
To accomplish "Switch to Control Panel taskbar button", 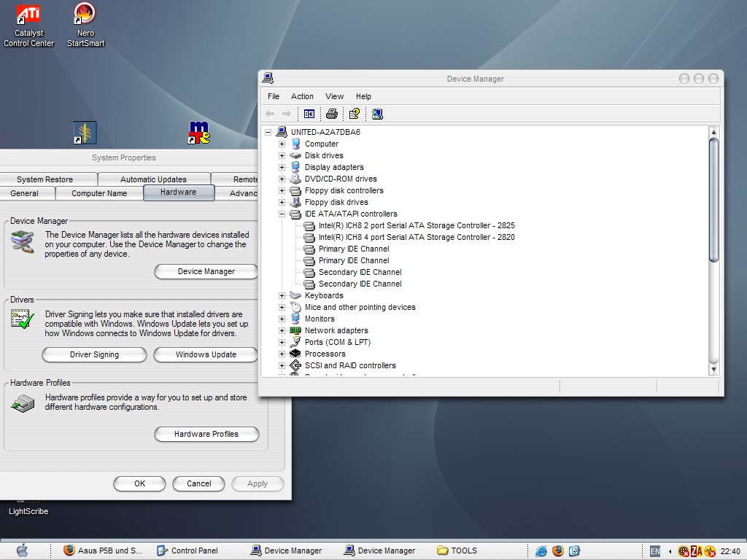I will tap(187, 551).
